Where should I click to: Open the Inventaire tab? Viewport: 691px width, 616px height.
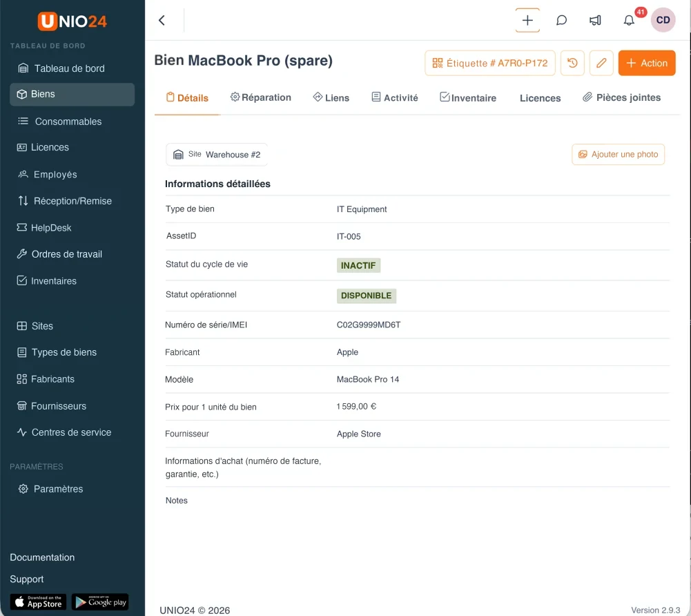click(x=468, y=98)
